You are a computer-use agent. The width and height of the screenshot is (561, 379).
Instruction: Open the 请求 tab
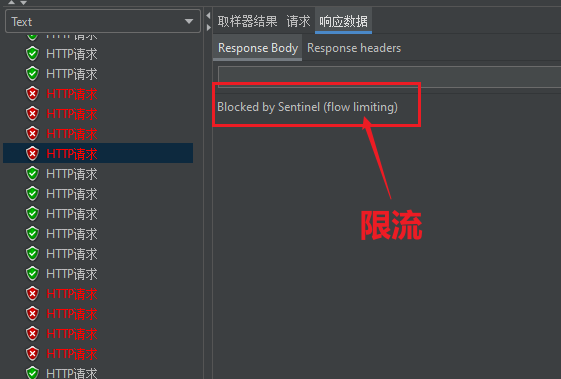(298, 21)
